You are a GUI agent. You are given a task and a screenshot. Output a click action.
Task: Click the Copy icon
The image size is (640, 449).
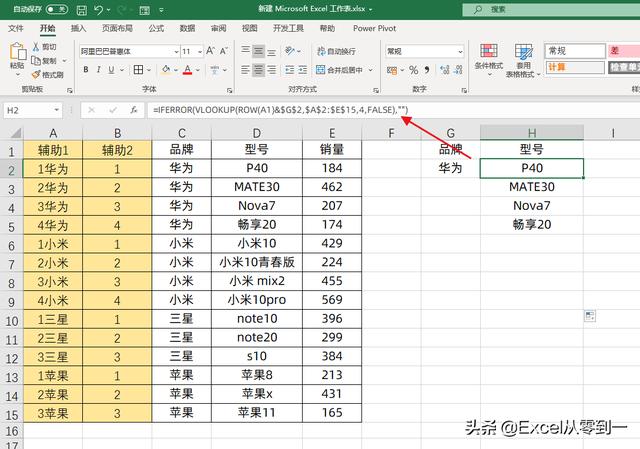tap(36, 61)
